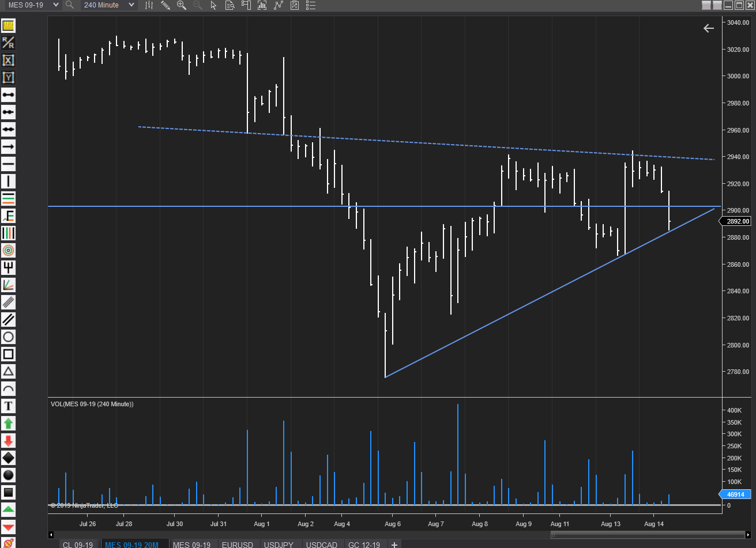Grab the horizontal chart scrollbar thumb

pos(648,534)
